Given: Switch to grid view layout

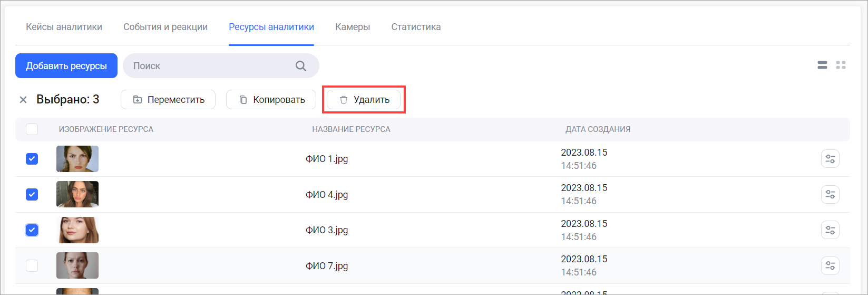Looking at the screenshot, I should pos(841,65).
